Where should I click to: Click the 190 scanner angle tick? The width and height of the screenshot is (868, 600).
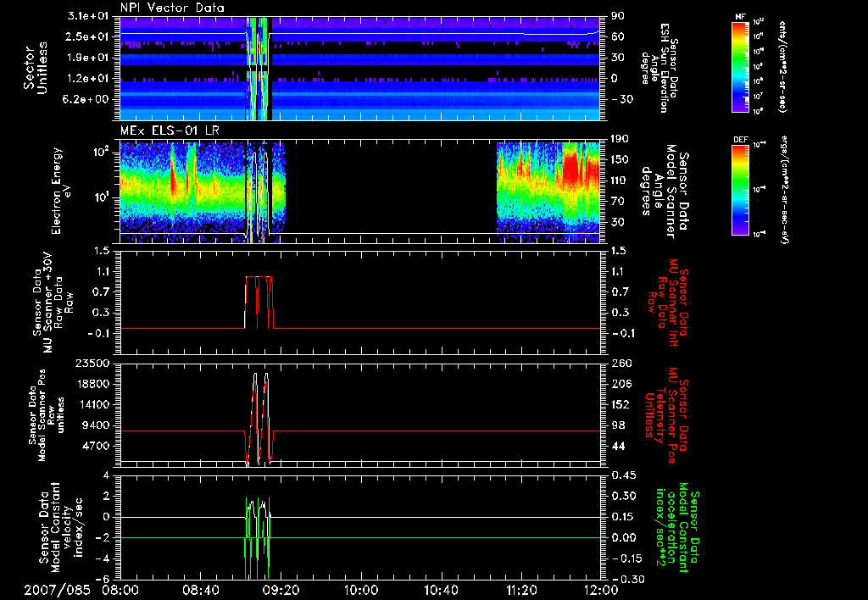point(620,139)
